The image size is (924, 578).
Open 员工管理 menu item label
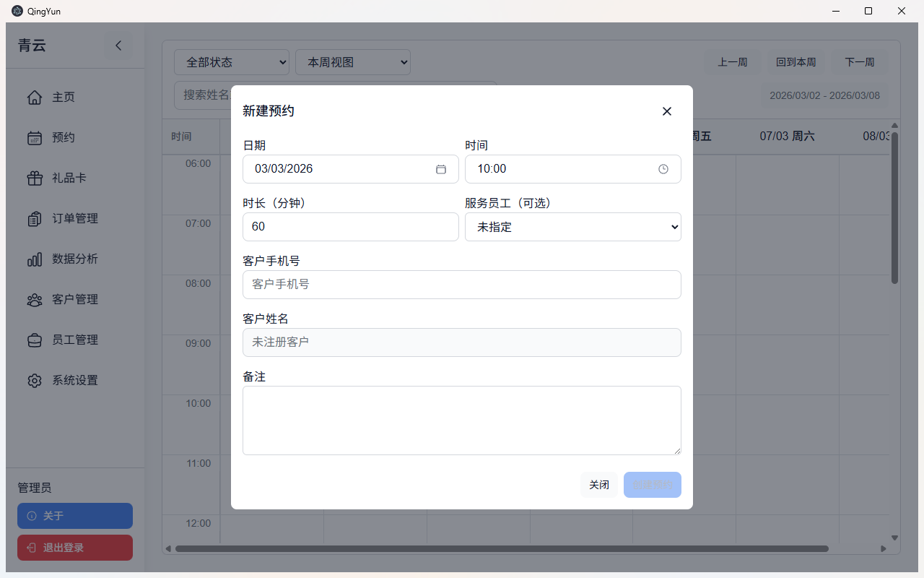point(75,340)
